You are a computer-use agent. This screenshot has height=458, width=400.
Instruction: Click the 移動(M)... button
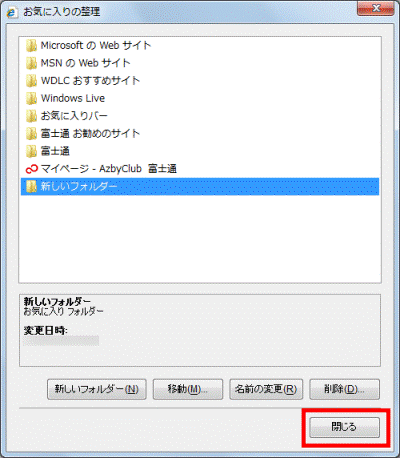pyautogui.click(x=188, y=389)
